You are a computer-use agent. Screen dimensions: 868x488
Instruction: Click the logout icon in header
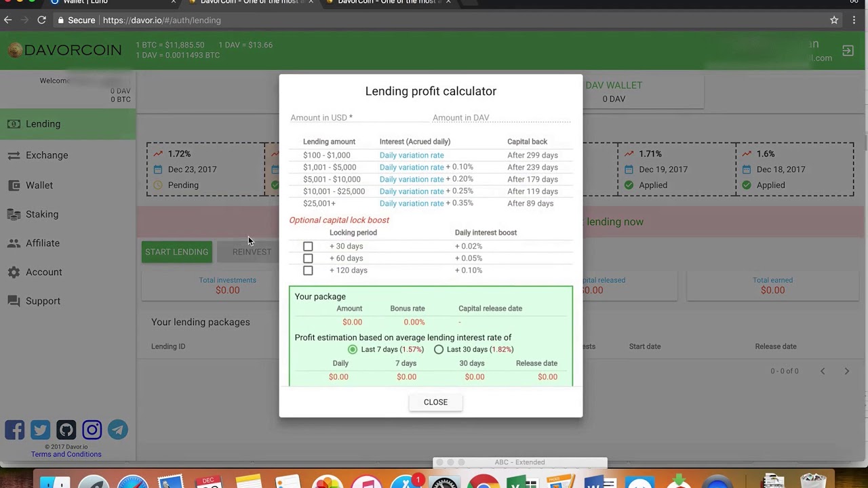click(x=848, y=51)
